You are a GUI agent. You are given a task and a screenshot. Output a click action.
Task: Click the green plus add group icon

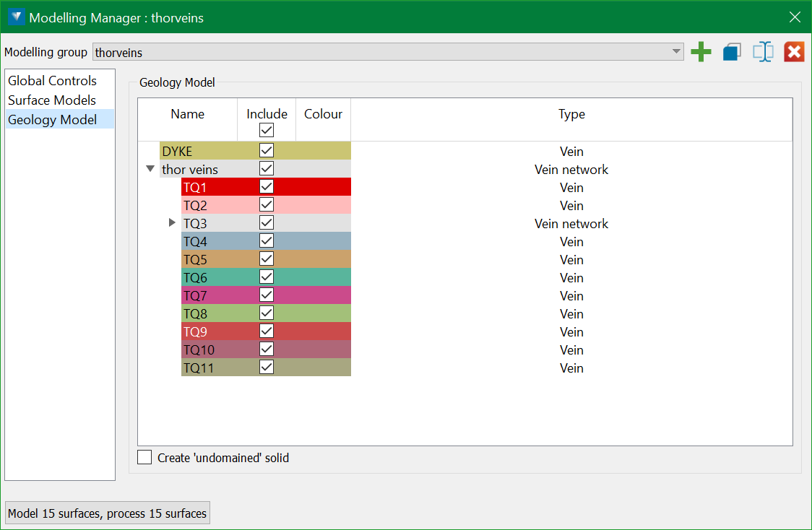tap(701, 52)
